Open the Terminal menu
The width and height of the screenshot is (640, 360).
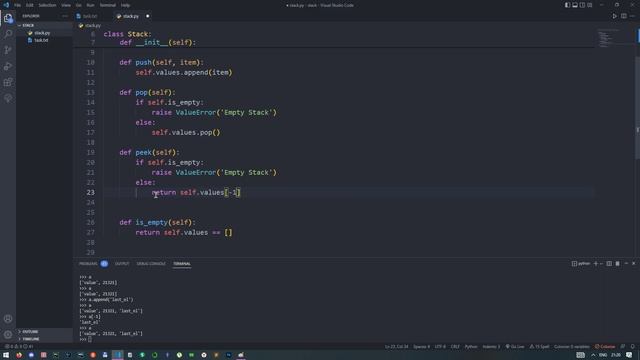point(107,5)
